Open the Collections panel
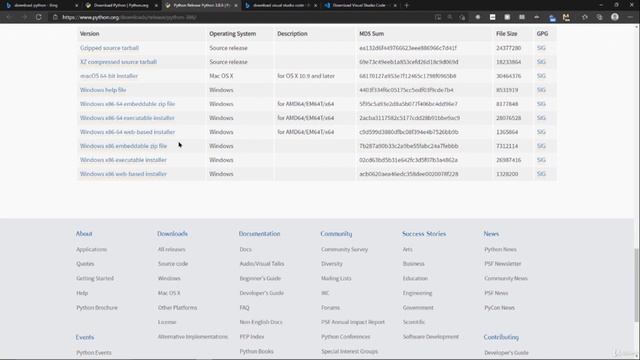 coord(599,17)
